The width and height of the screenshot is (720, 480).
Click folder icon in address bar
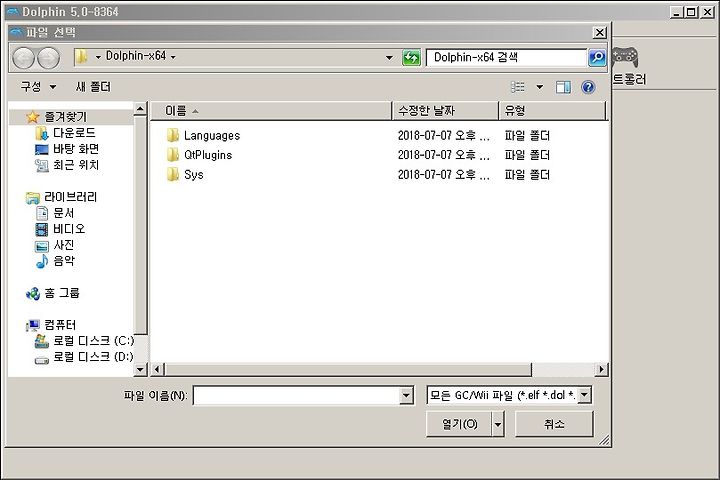(x=81, y=56)
